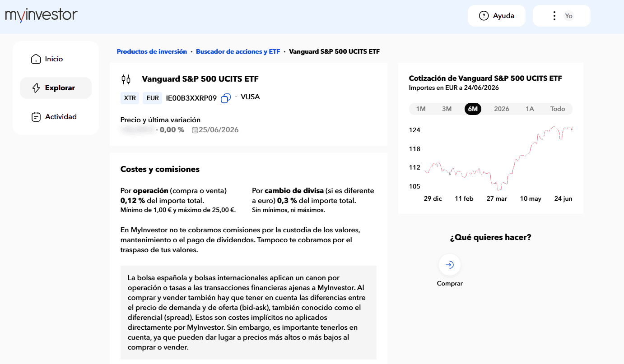Screen dimensions: 624x364
Task: Click the date 25/06/2026
Action: click(219, 130)
